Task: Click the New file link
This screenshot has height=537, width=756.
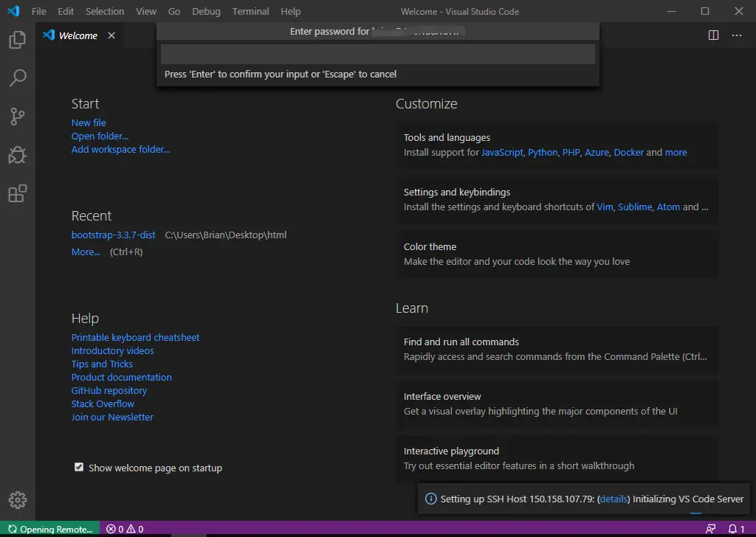Action: tap(89, 122)
